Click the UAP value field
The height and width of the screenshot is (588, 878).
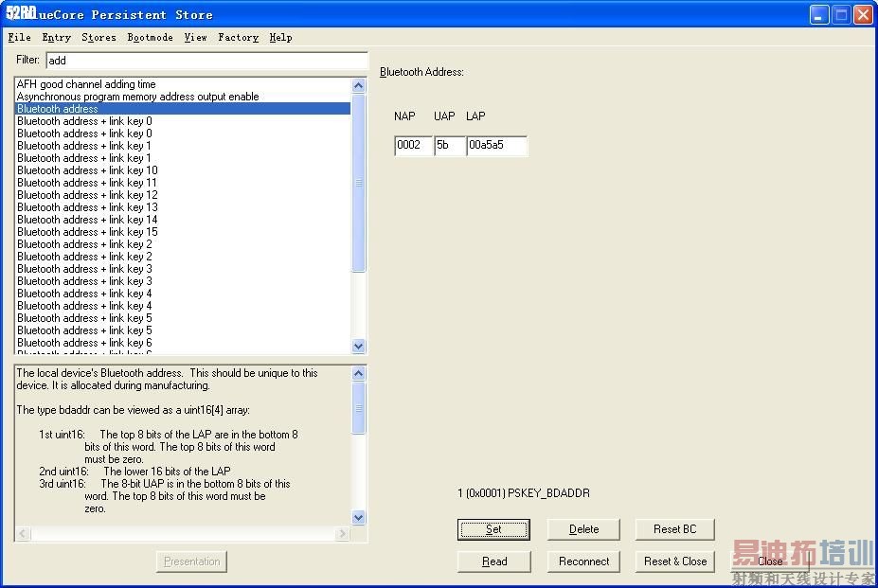coord(450,146)
